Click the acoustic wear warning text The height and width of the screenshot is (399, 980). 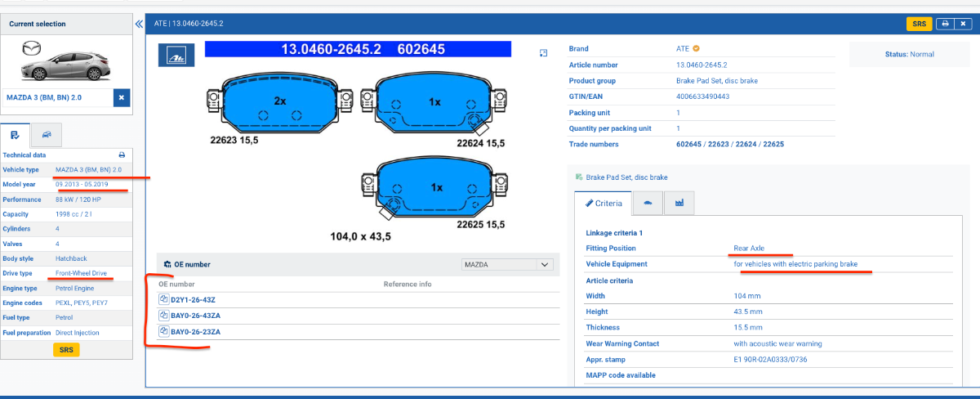(x=777, y=344)
